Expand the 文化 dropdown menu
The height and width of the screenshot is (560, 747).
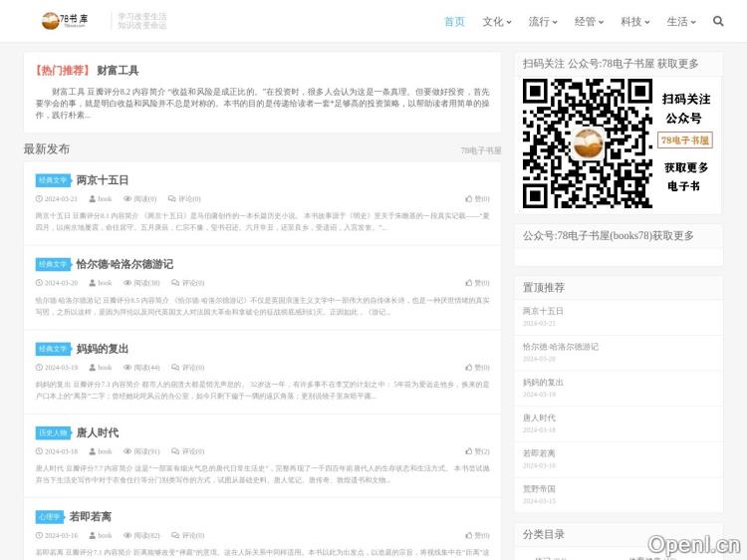(496, 21)
